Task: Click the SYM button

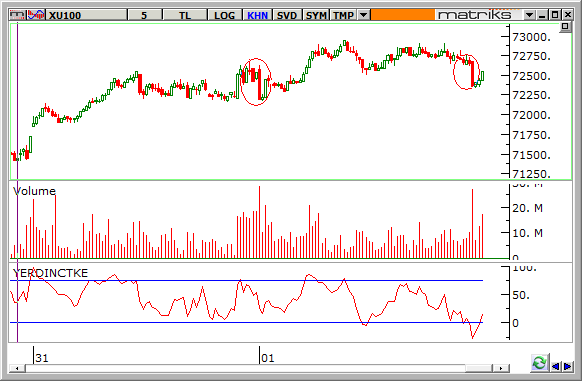Action: pyautogui.click(x=316, y=15)
